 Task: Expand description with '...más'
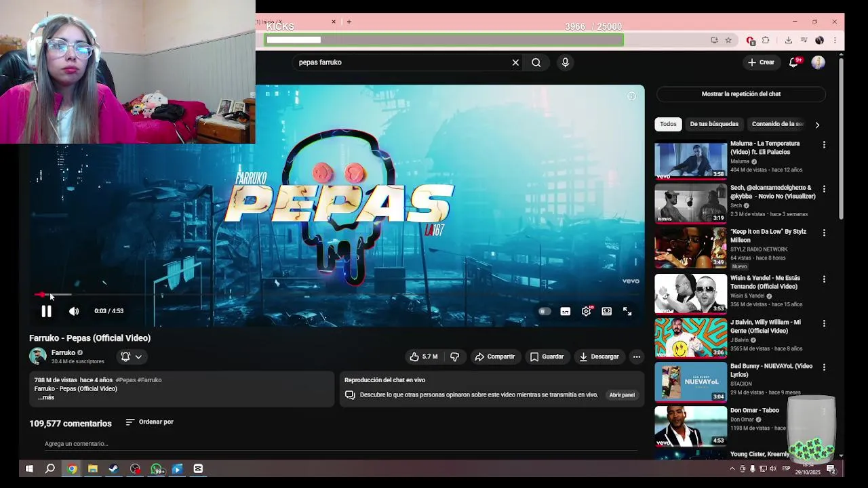(x=46, y=397)
